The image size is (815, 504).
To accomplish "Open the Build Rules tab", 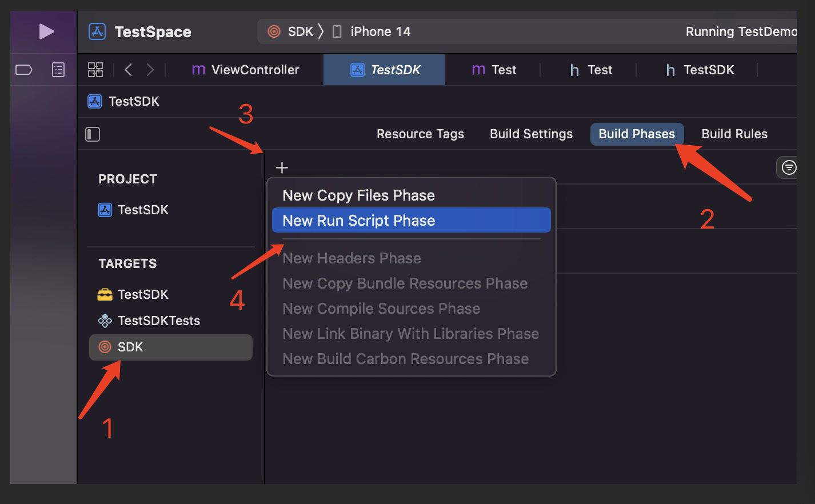I will [x=734, y=134].
